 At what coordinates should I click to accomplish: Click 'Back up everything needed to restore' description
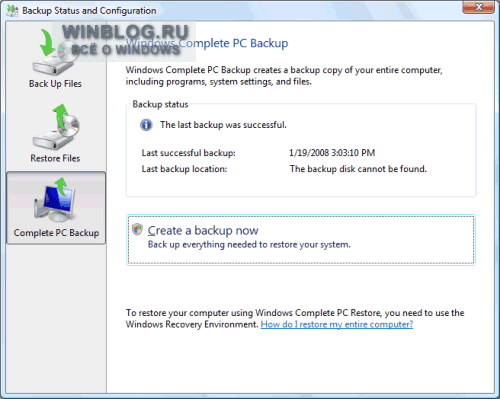(249, 245)
